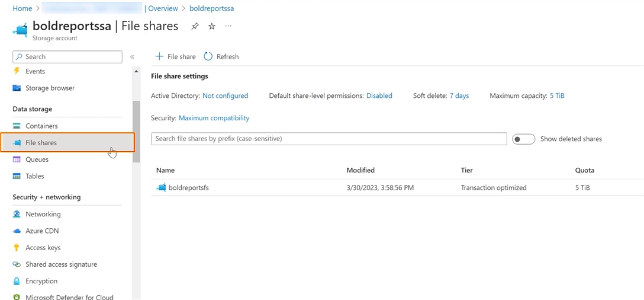Image resolution: width=644 pixels, height=300 pixels.
Task: Click the '5 TiB' quota cell
Action: (582, 188)
